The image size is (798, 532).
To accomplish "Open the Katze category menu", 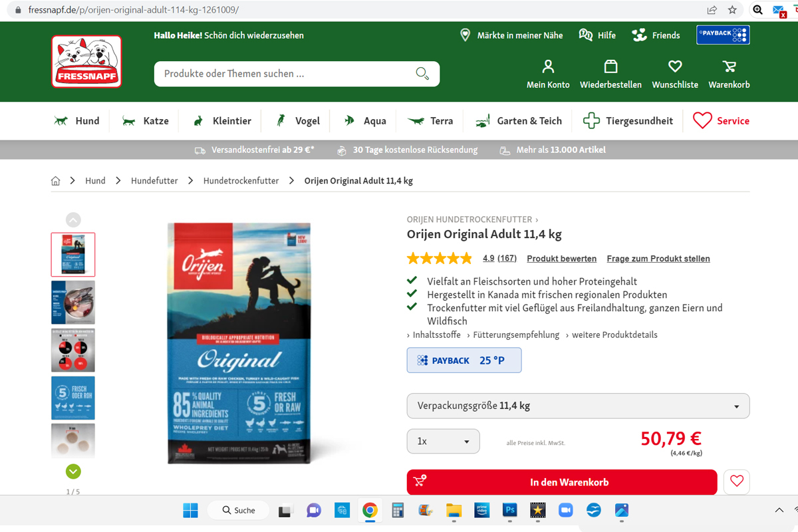I will 145,121.
